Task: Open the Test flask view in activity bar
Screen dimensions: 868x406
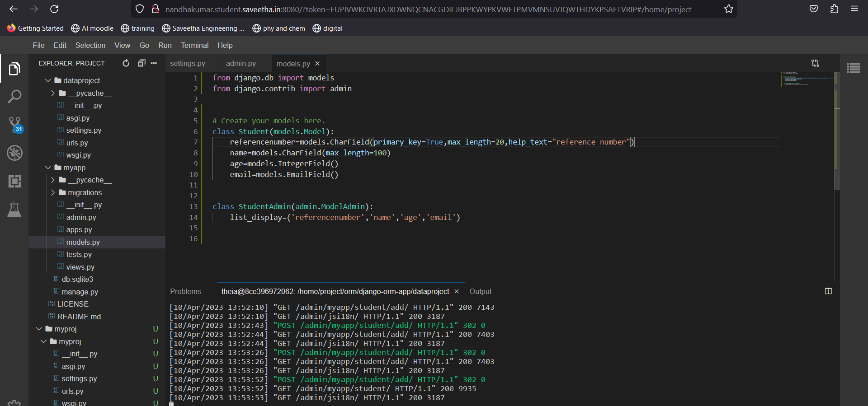Action: (x=14, y=210)
